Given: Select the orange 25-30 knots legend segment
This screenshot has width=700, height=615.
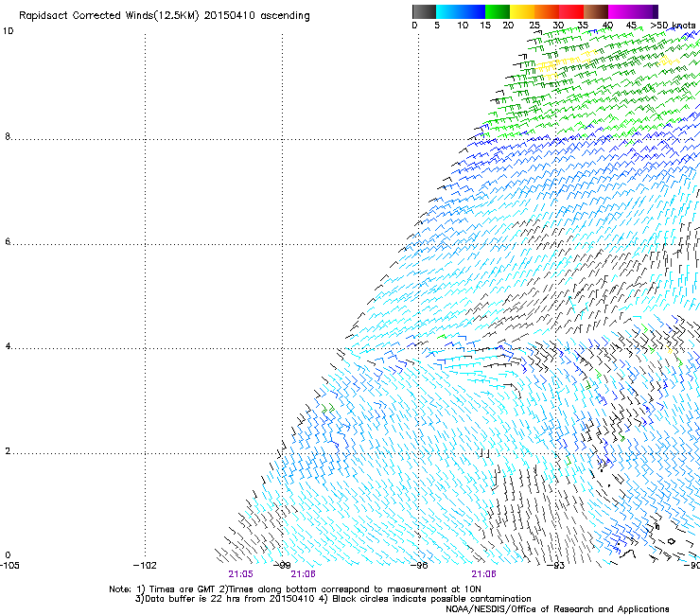Looking at the screenshot, I should [x=547, y=11].
